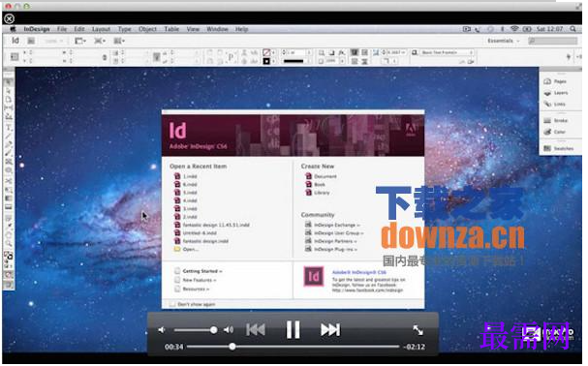Open the Pages panel
The width and height of the screenshot is (588, 366).
coord(556,81)
